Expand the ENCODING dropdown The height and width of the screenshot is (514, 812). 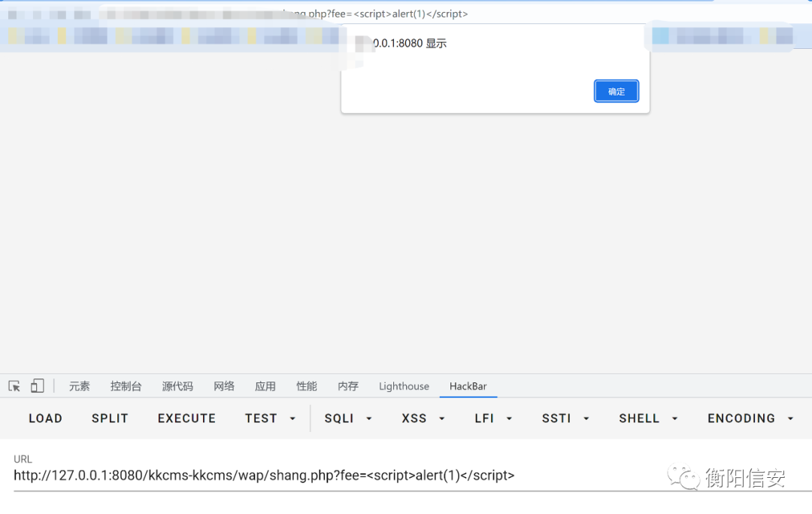point(751,418)
